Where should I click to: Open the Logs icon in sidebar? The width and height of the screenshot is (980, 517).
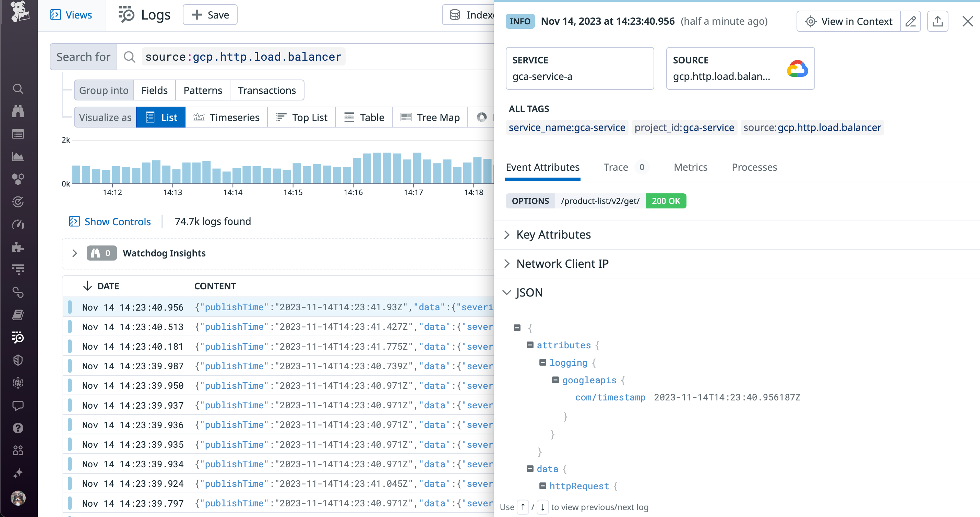(18, 337)
